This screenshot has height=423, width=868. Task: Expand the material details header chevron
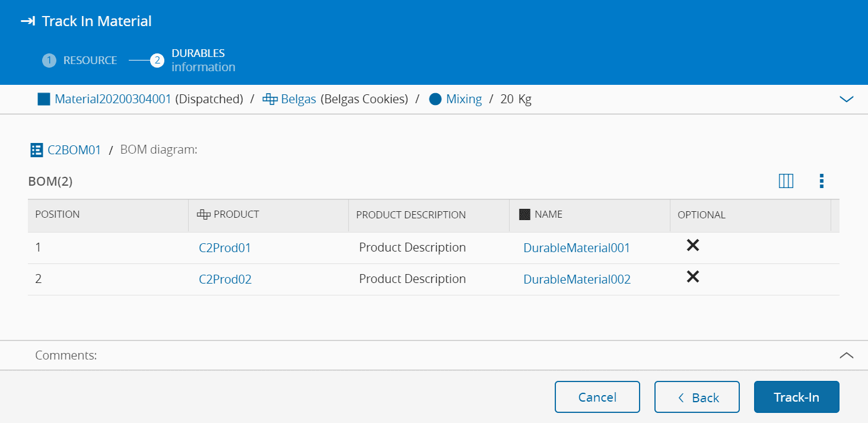tap(846, 99)
